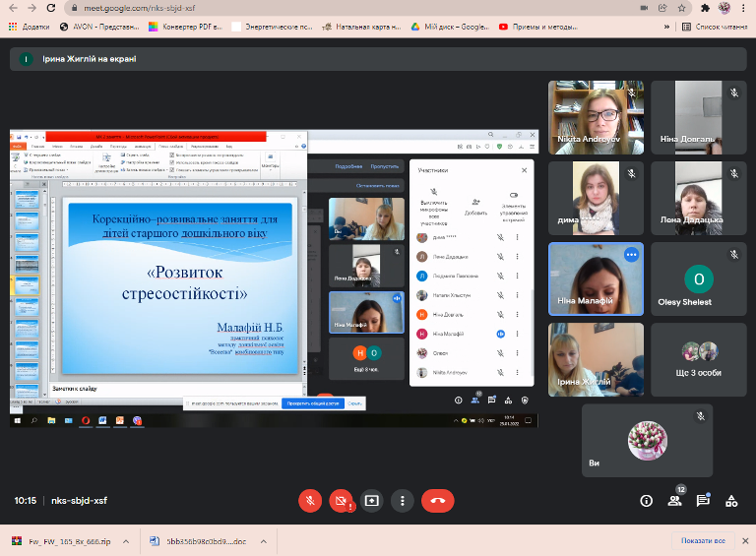
Task: Open the Ще 3 особи tile
Action: coord(699,360)
